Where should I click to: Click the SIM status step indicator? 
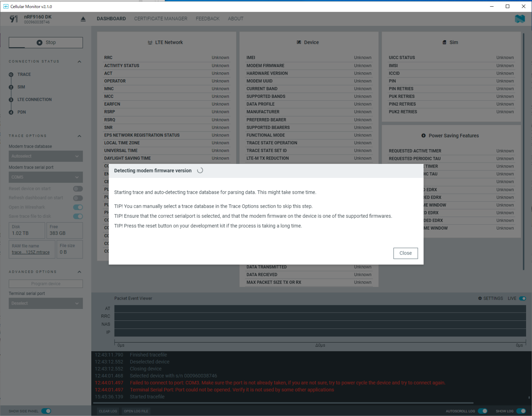pyautogui.click(x=11, y=87)
